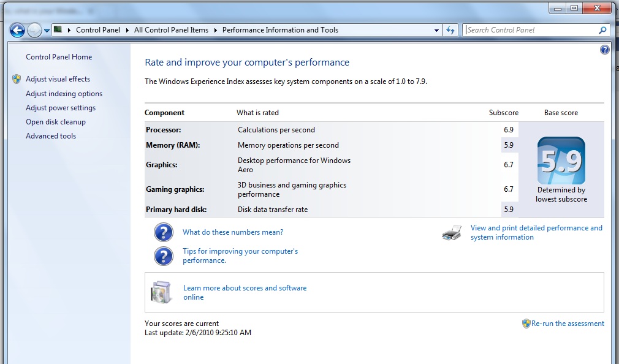Image resolution: width=619 pixels, height=364 pixels.
Task: Click the 5.9 base score badge
Action: coord(561,161)
